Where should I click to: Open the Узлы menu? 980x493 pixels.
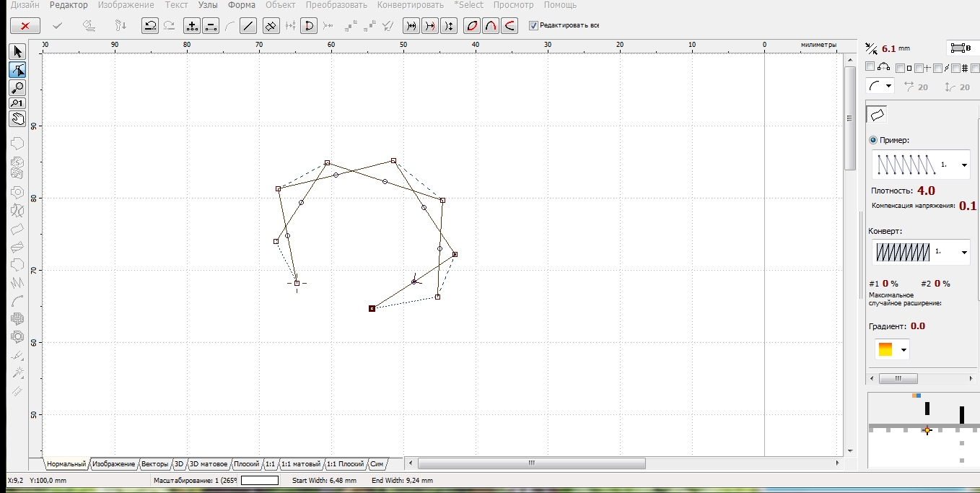pos(208,5)
